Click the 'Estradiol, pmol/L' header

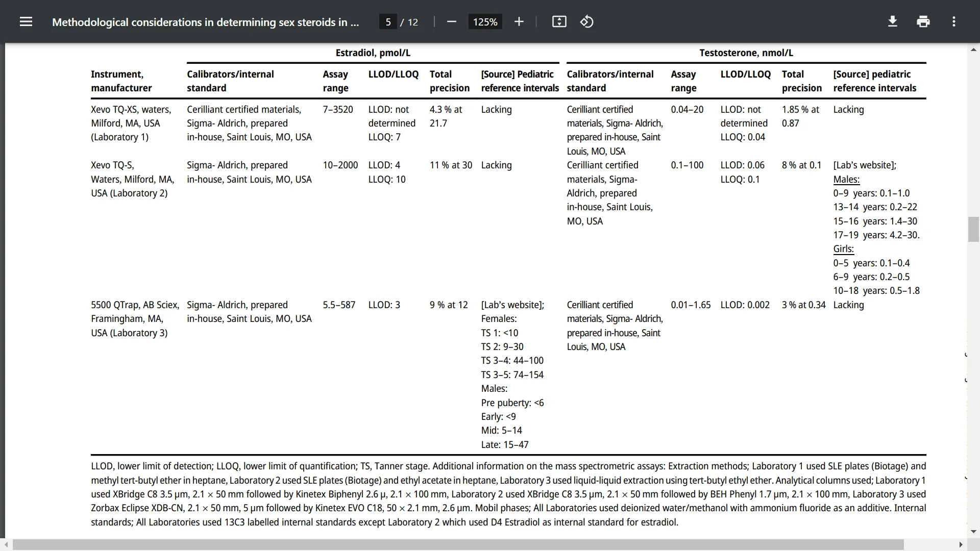(x=373, y=53)
